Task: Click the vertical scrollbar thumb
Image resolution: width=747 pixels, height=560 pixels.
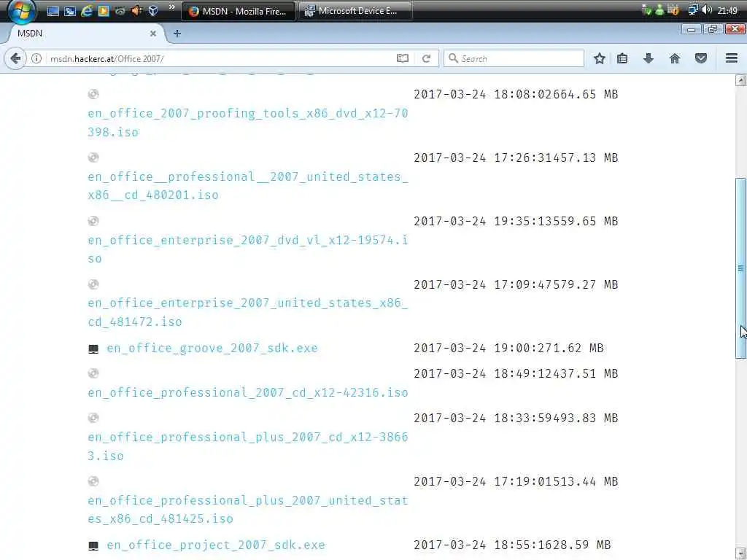Action: click(x=741, y=268)
